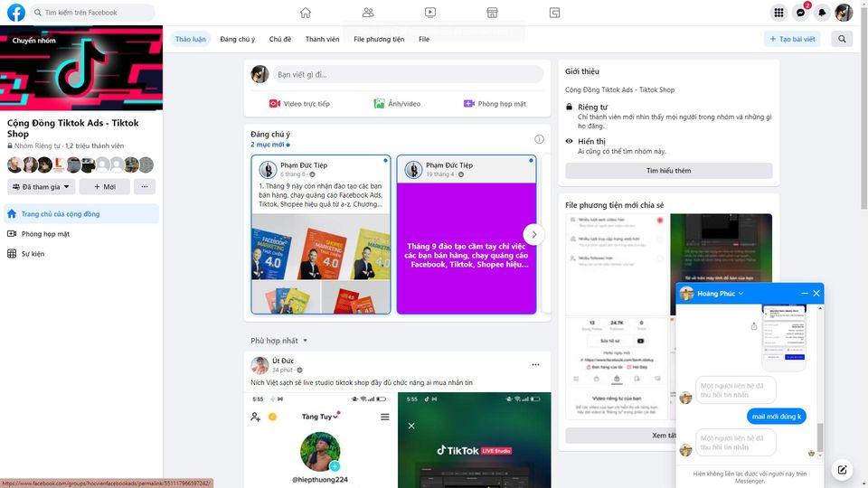Switch to the Thành viên tab
868x488 pixels.
(x=322, y=40)
